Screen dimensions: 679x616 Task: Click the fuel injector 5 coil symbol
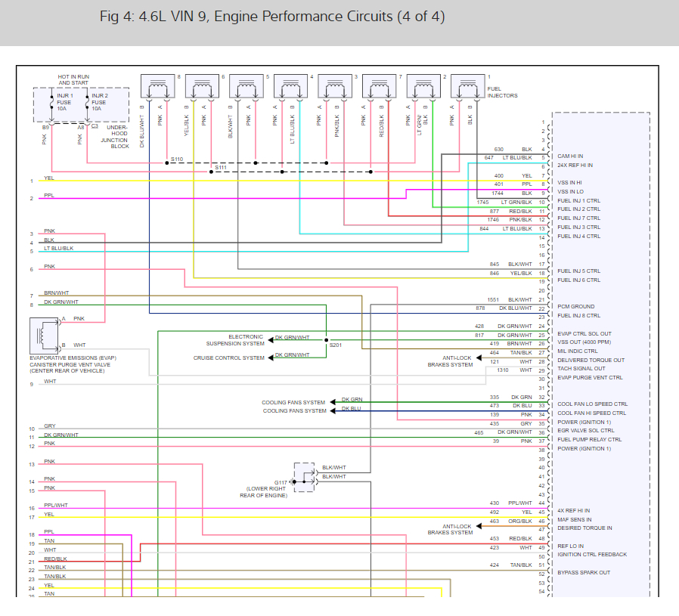coord(246,87)
